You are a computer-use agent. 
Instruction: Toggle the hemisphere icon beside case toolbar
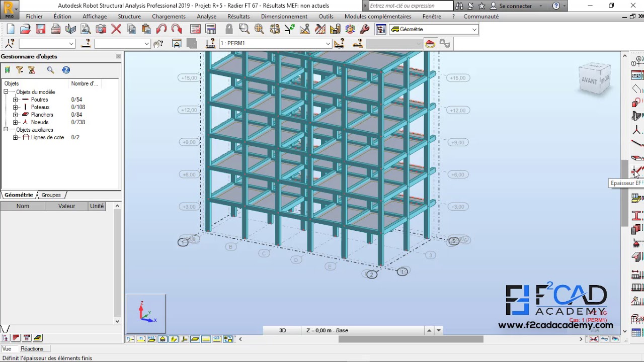[x=430, y=44]
